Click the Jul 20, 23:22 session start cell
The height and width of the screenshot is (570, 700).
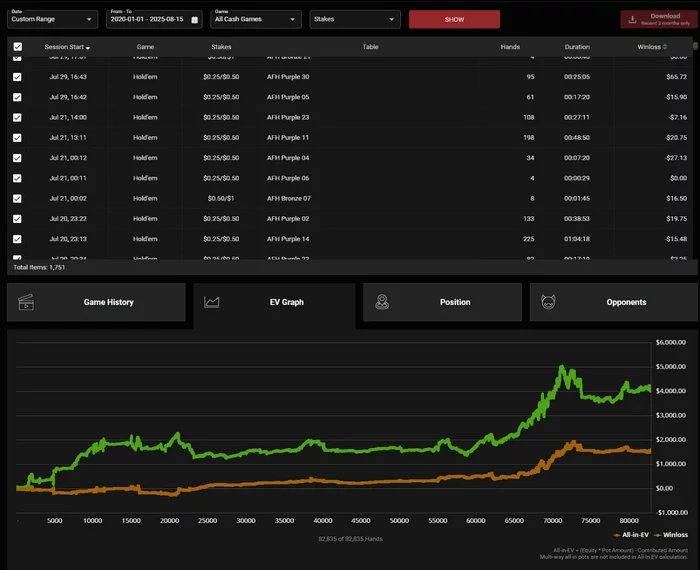[x=68, y=219]
